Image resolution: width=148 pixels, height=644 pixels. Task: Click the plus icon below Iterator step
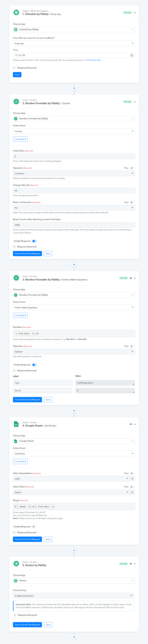(74, 637)
